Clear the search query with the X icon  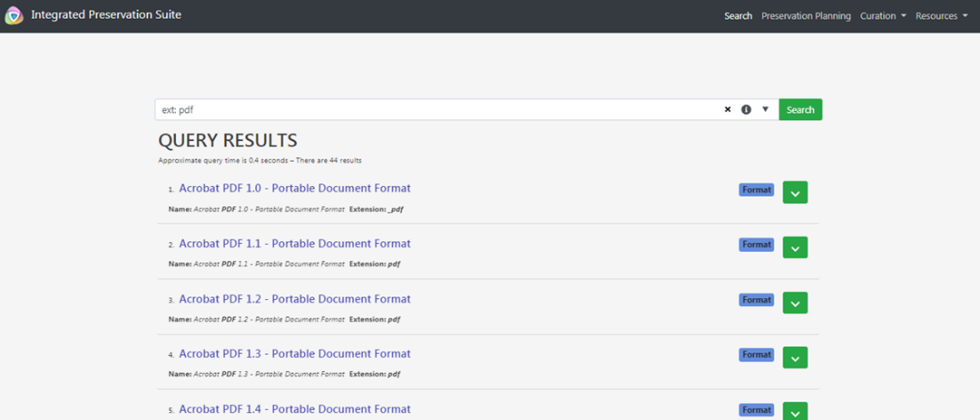click(727, 109)
